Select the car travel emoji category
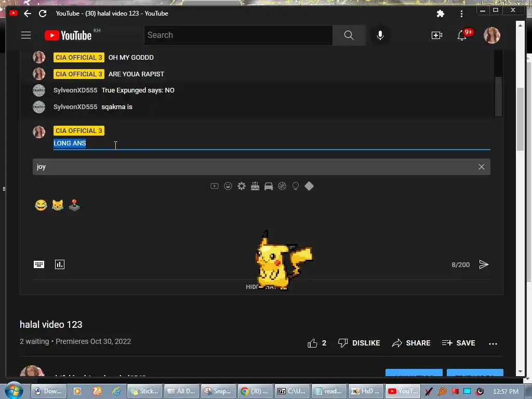 tap(269, 186)
